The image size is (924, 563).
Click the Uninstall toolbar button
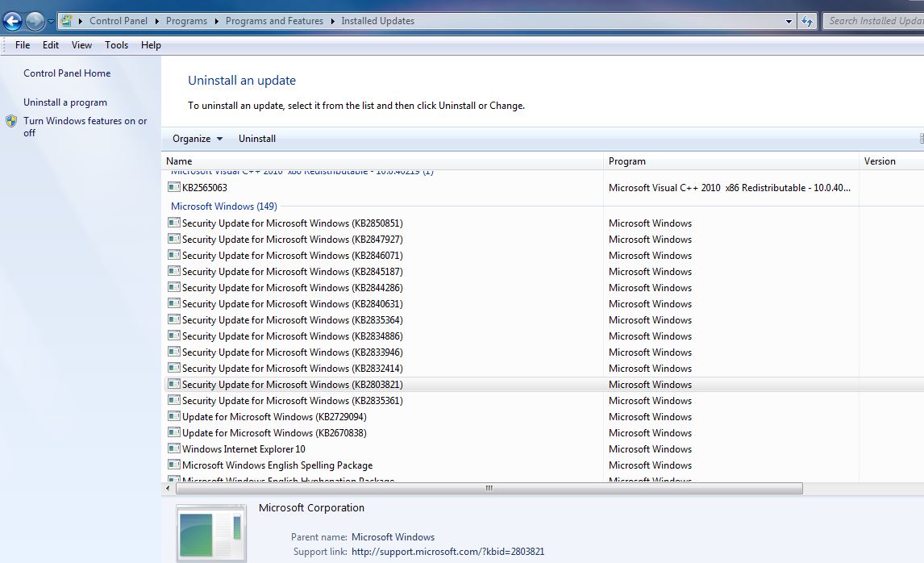point(257,139)
